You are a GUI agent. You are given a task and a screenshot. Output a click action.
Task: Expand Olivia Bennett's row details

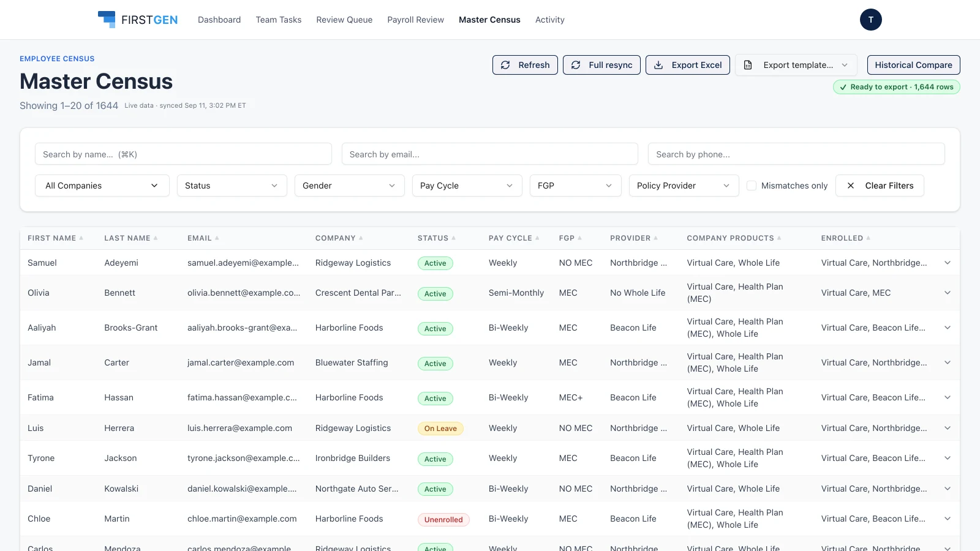pos(948,293)
